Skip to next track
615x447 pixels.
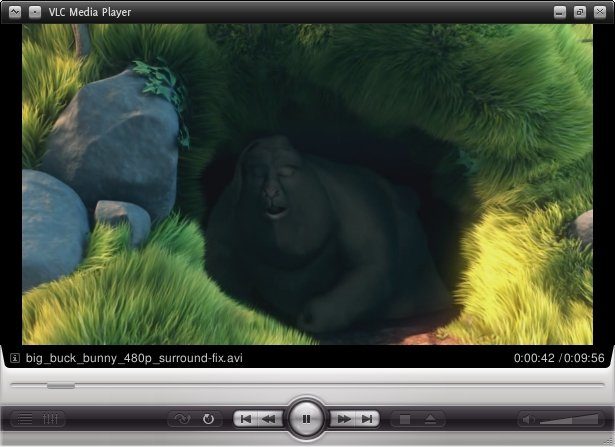[x=367, y=419]
